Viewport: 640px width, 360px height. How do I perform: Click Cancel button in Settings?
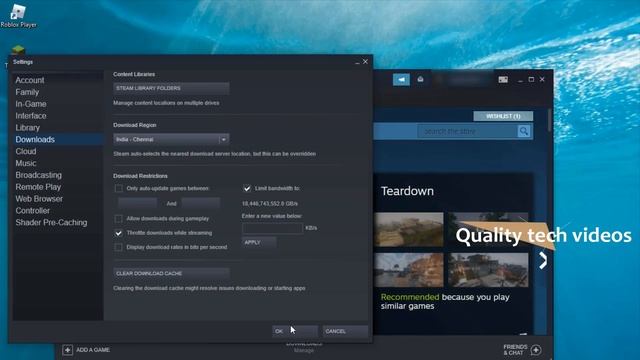tap(345, 331)
